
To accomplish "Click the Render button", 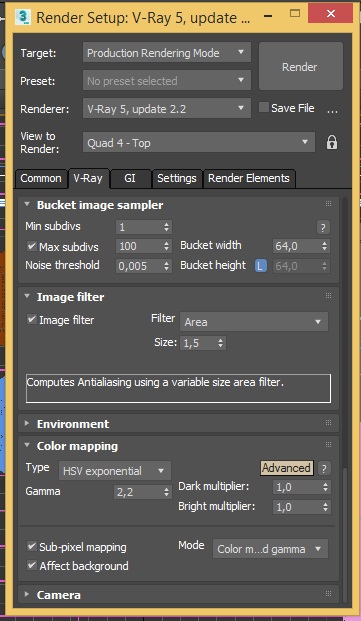I will point(300,67).
